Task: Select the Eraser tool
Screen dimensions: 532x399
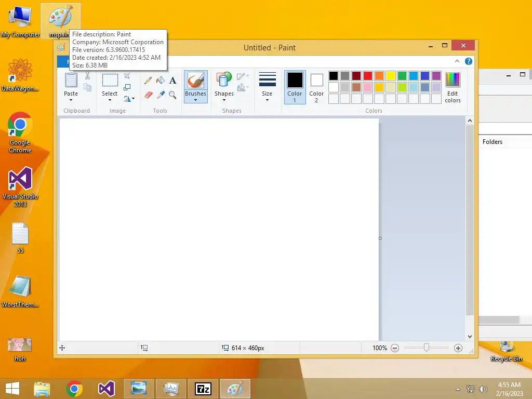Action: point(148,95)
